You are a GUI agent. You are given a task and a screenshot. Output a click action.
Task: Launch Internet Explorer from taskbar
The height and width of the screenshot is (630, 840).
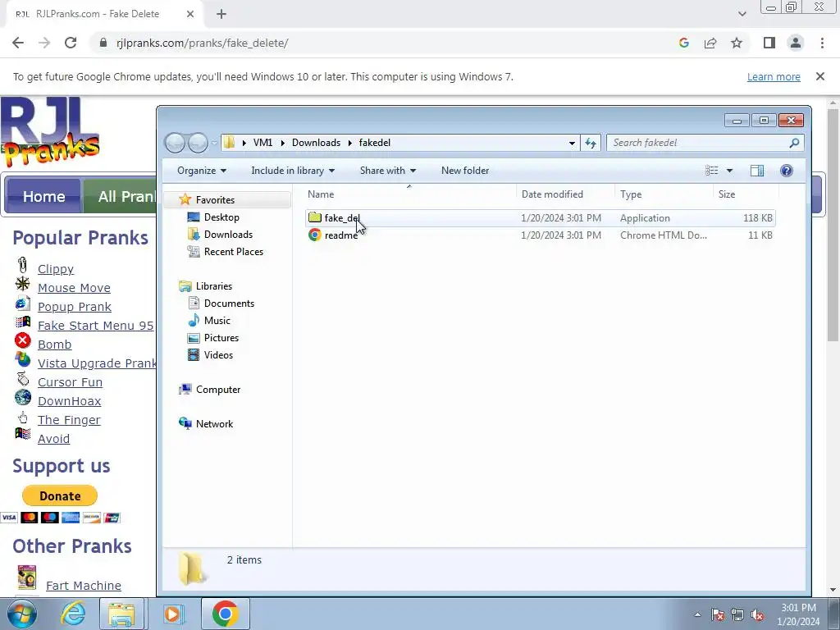pos(73,614)
